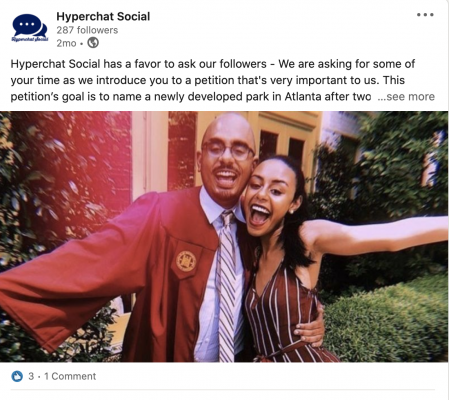The width and height of the screenshot is (449, 400).
Task: Click the woman's striped dress in photo
Action: (283, 313)
